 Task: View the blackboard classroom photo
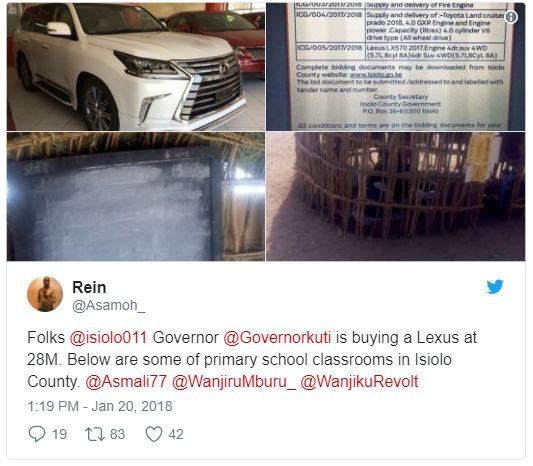click(x=136, y=197)
